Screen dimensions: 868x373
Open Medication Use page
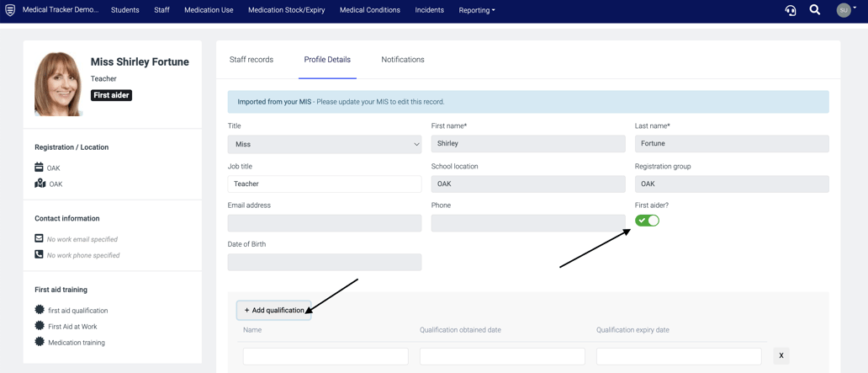[209, 10]
